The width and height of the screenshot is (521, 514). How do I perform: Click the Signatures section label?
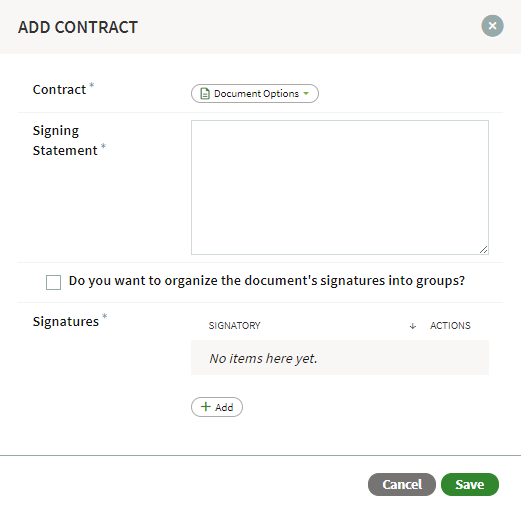[66, 322]
